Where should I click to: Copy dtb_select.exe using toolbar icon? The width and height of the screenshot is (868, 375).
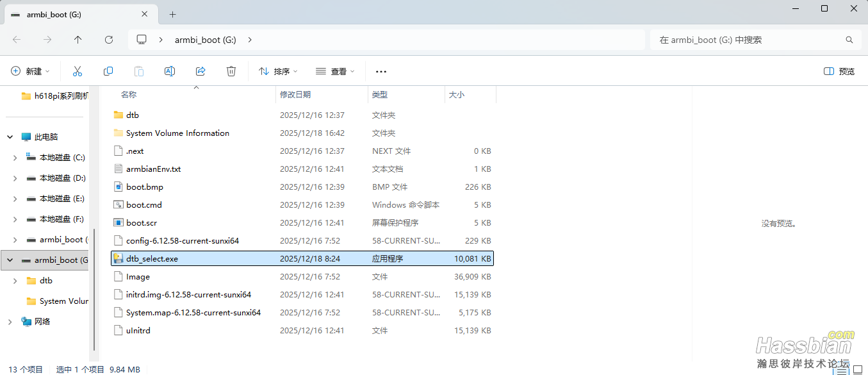coord(108,71)
